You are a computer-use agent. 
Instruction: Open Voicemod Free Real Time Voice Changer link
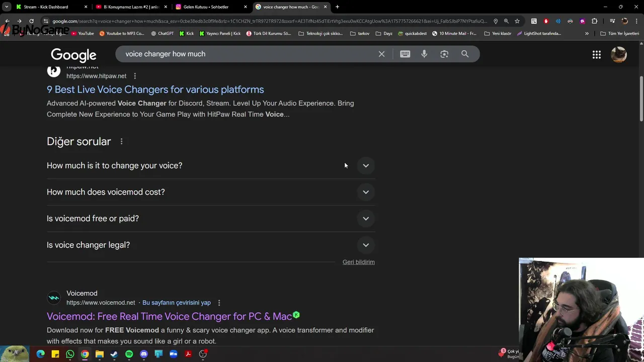[170, 316]
